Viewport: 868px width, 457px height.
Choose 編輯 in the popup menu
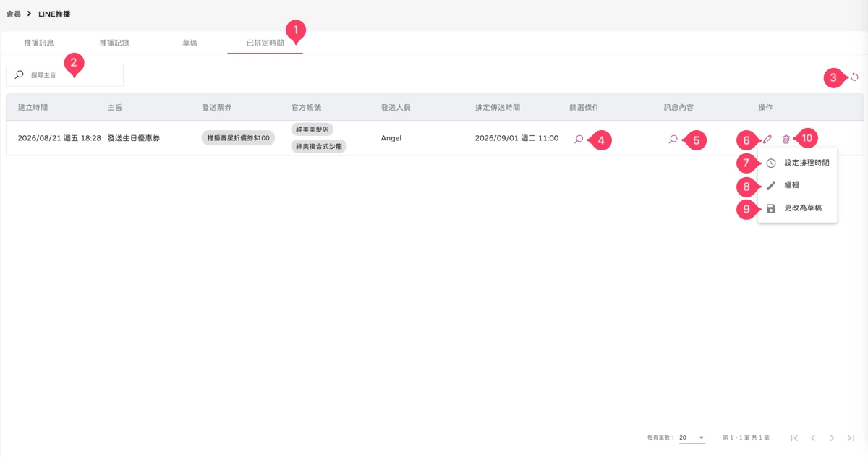pyautogui.click(x=797, y=185)
